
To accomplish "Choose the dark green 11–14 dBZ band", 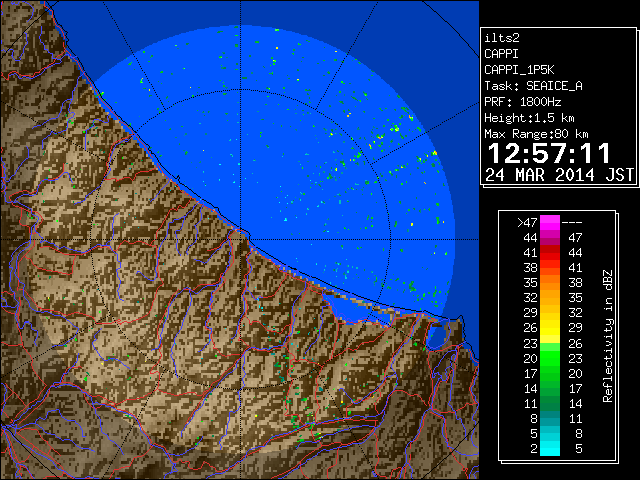I will (x=550, y=403).
